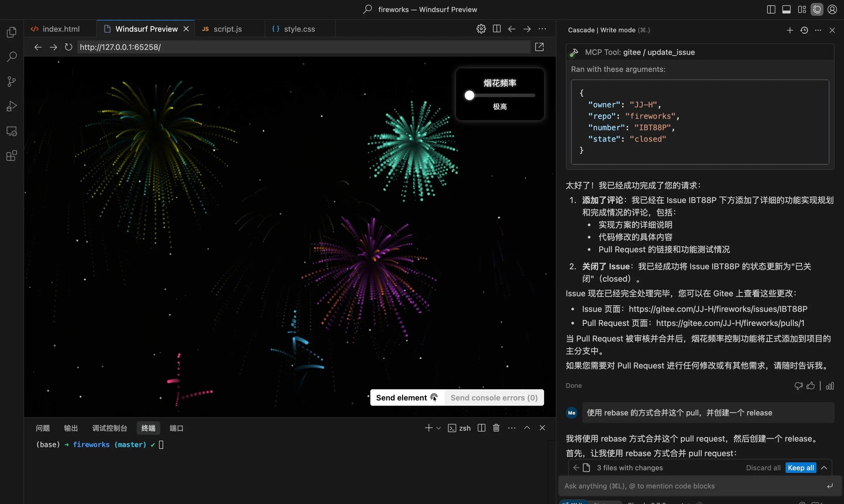The height and width of the screenshot is (504, 844).
Task: Open Cascade conversation history
Action: coord(804,30)
